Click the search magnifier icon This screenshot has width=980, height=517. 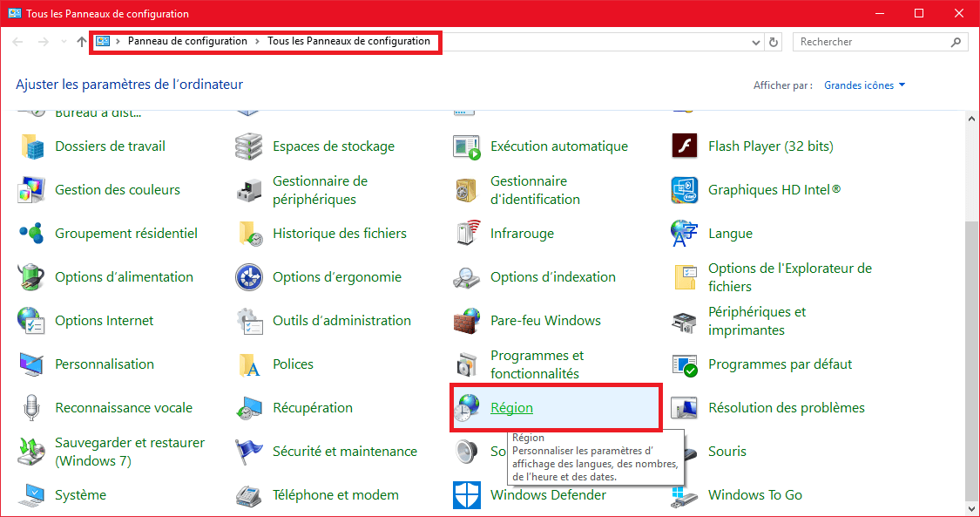(956, 42)
